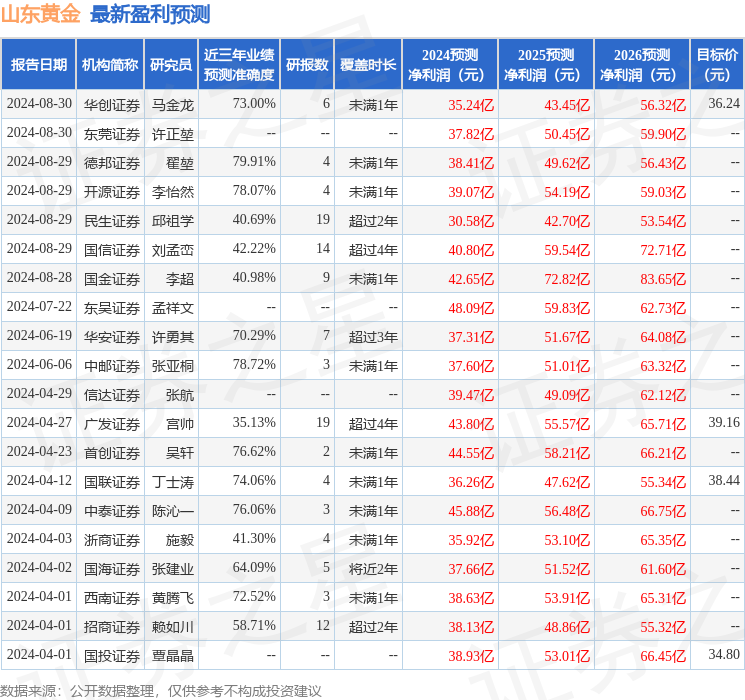Click the 广发证券 institution cell
The image size is (745, 700).
coord(112,424)
